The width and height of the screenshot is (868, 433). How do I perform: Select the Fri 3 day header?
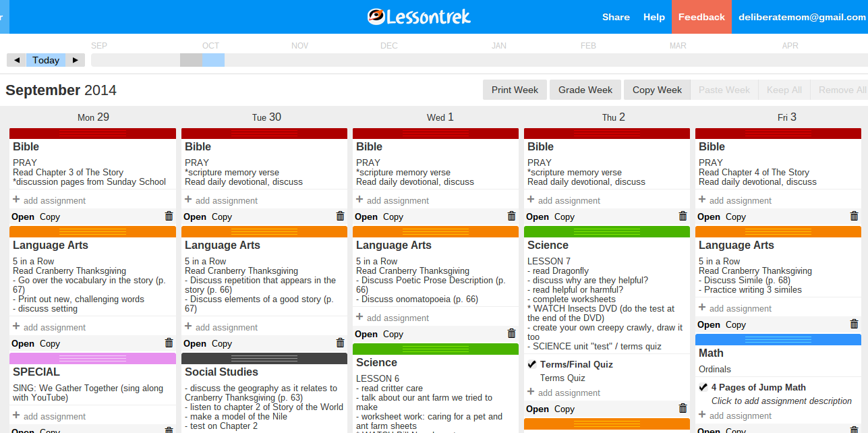coord(787,117)
